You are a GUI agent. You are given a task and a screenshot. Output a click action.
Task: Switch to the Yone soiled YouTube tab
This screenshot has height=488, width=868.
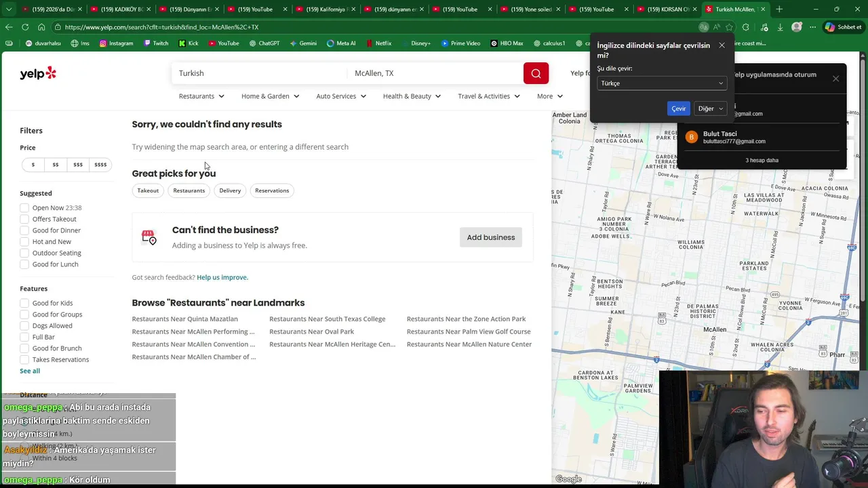coord(532,9)
